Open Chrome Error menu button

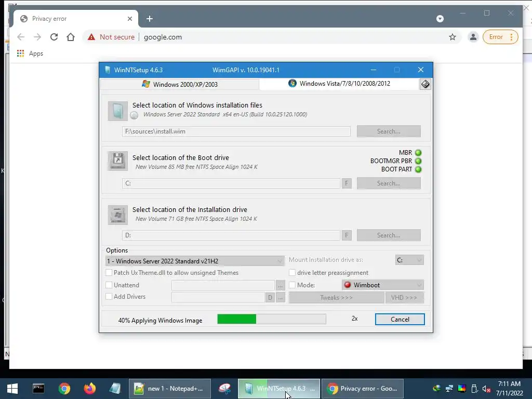(x=500, y=37)
